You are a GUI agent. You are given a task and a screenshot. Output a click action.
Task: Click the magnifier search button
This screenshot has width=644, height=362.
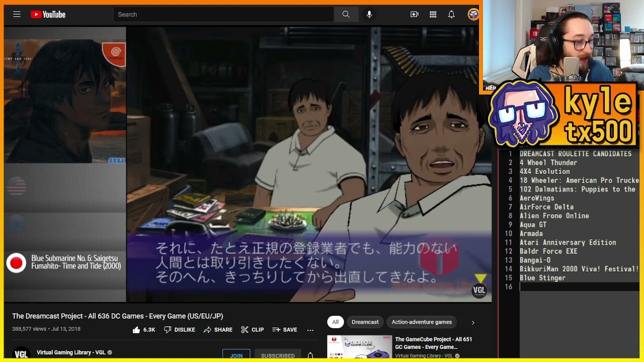(346, 15)
